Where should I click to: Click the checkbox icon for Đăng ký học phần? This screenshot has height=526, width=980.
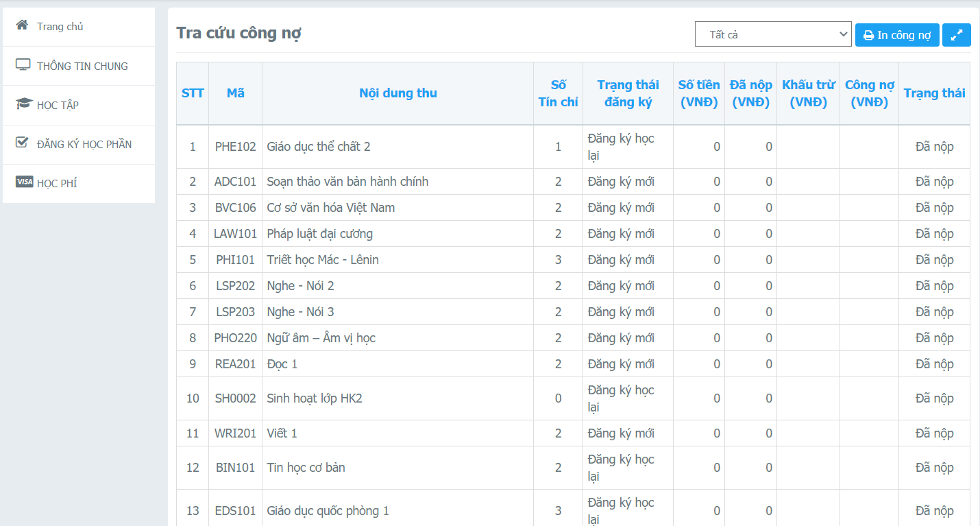tap(23, 143)
